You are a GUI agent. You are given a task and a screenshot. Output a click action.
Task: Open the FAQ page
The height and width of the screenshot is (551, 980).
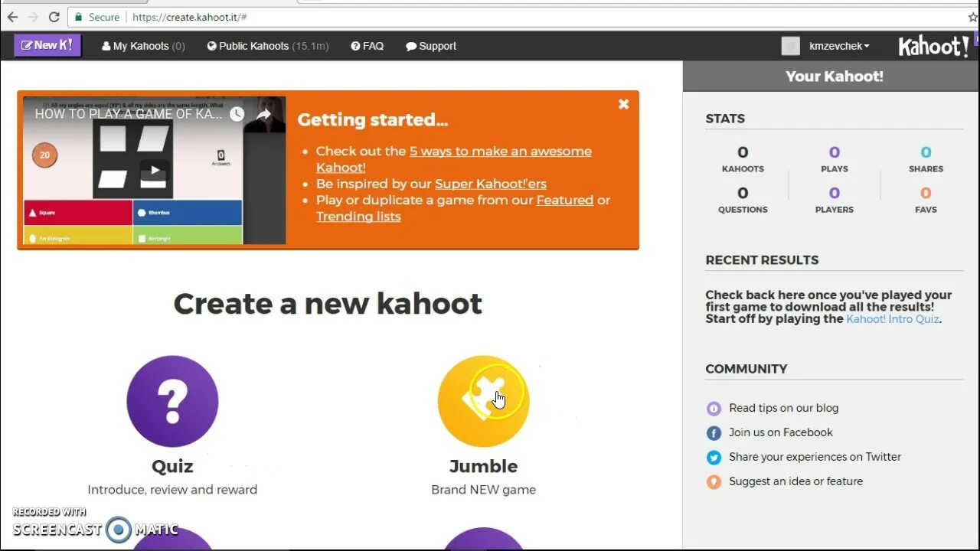click(x=367, y=46)
